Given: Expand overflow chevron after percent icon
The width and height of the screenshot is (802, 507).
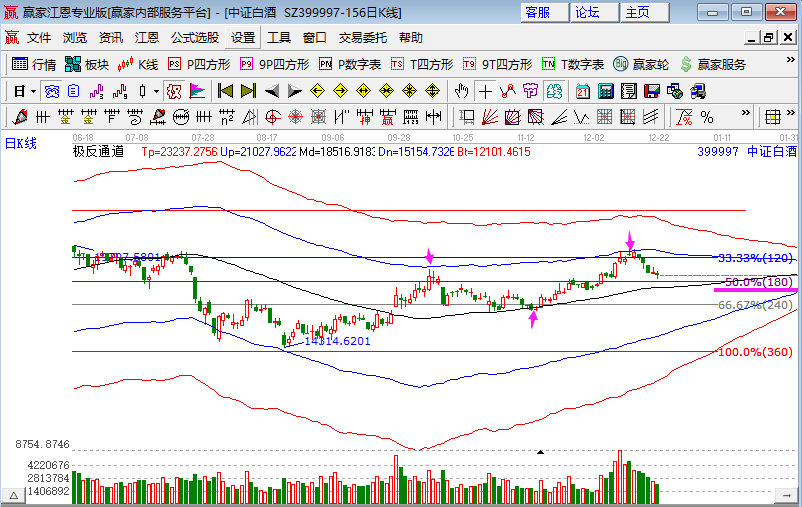Looking at the screenshot, I should tap(746, 113).
